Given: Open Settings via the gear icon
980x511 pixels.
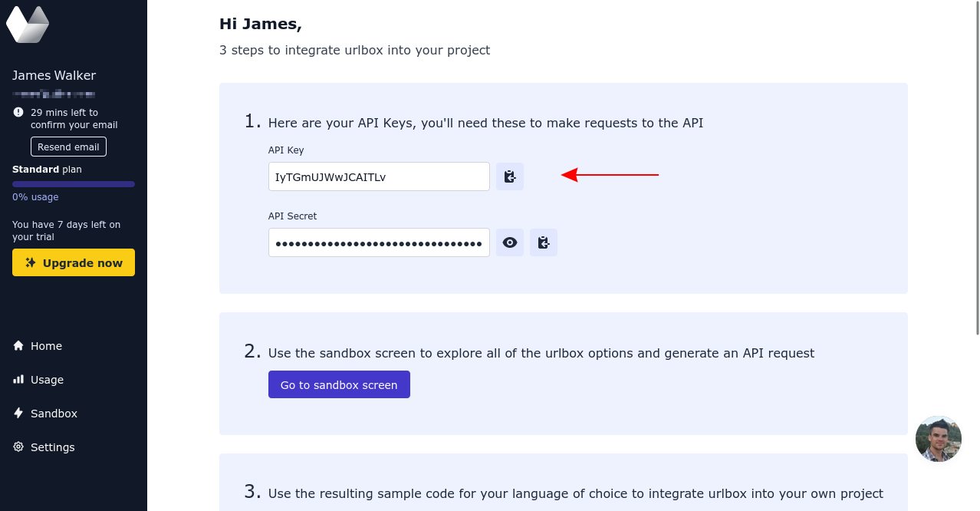Looking at the screenshot, I should point(18,447).
